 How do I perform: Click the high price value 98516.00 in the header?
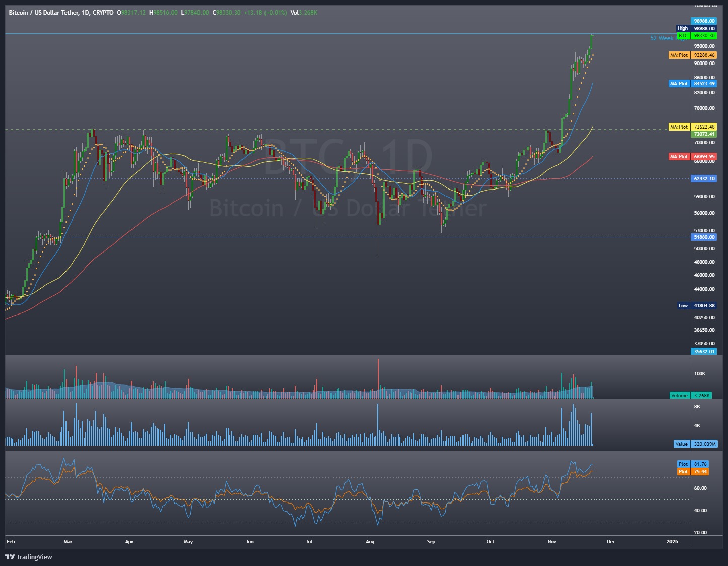[x=166, y=13]
